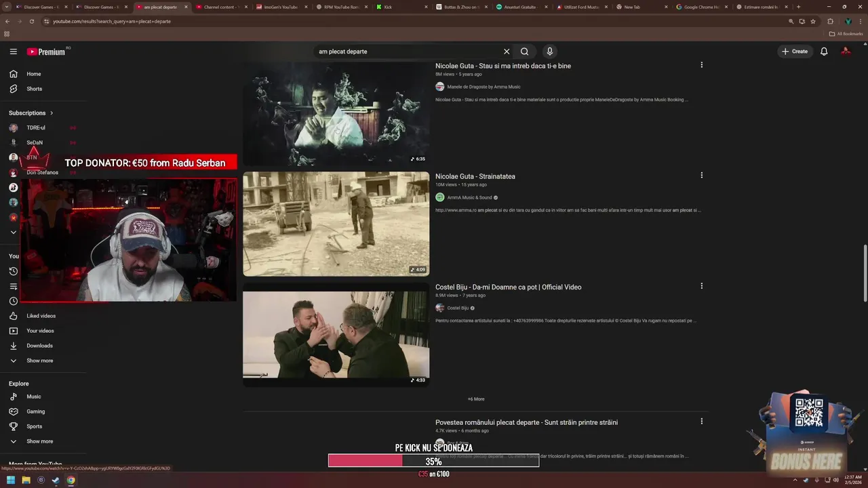Open the Watch later clock icon
Screen dimensions: 868x488
[x=13, y=301]
